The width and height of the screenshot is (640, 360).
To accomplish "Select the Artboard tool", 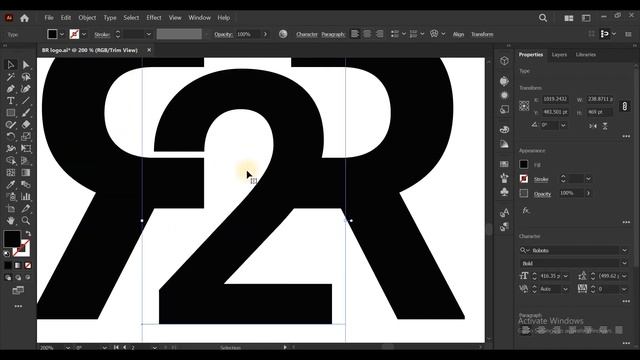I will (x=11, y=209).
